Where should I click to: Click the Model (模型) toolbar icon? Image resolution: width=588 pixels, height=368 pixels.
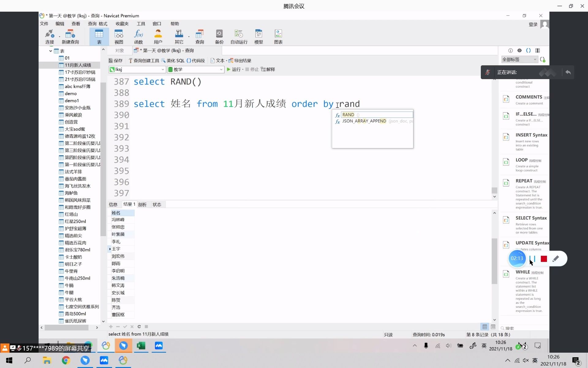click(x=258, y=36)
